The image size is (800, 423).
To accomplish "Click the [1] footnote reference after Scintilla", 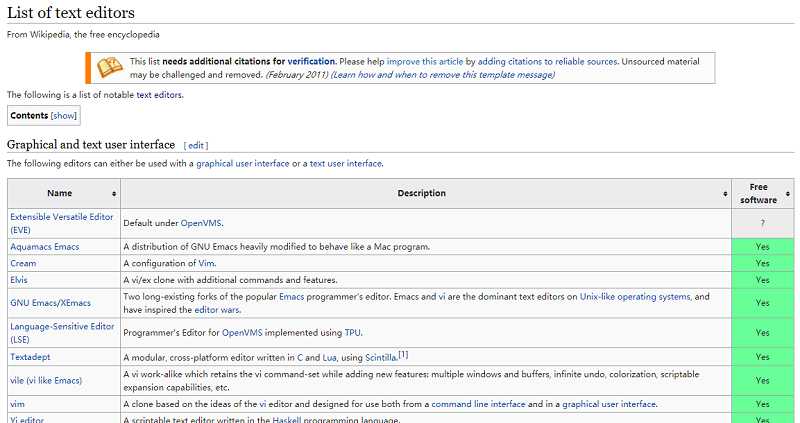I will [402, 354].
